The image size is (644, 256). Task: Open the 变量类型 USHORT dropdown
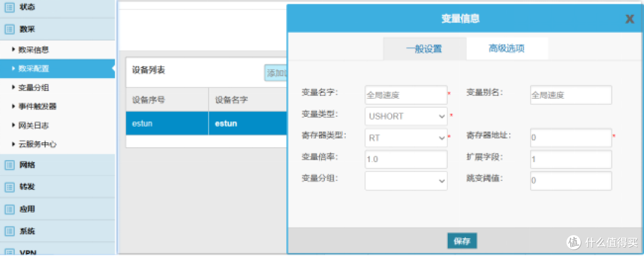click(x=406, y=117)
